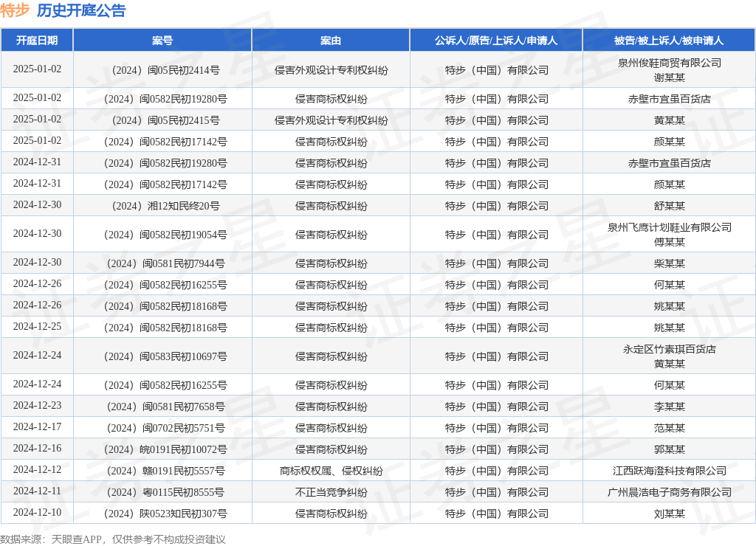Screen dimensions: 756x546
Task: Click date 2024-12-25
Action: (37, 327)
